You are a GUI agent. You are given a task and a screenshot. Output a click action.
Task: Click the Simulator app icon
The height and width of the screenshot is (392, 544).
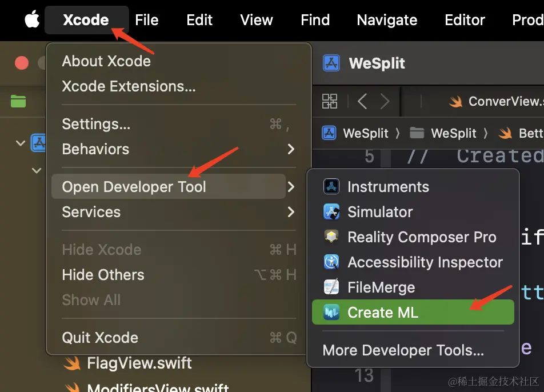point(331,212)
